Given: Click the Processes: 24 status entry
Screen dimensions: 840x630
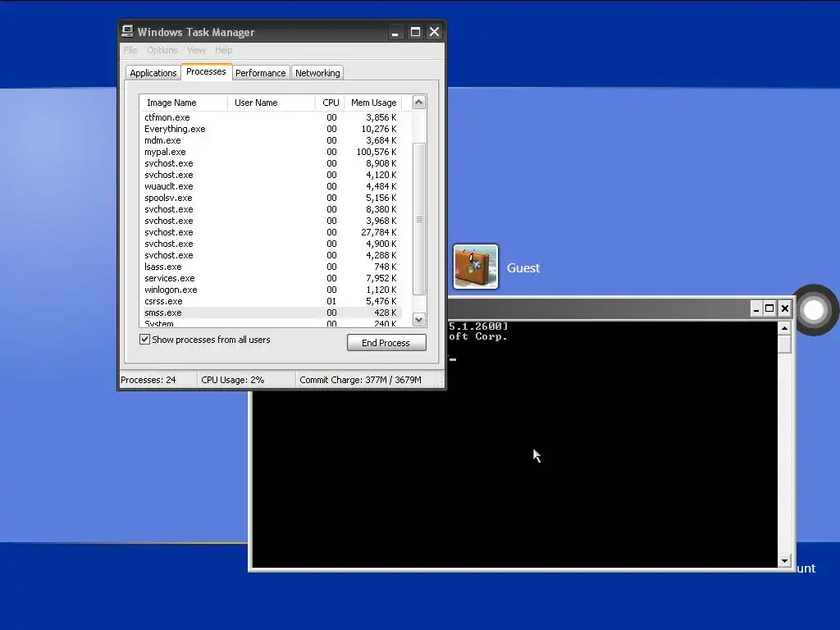Looking at the screenshot, I should [x=148, y=380].
